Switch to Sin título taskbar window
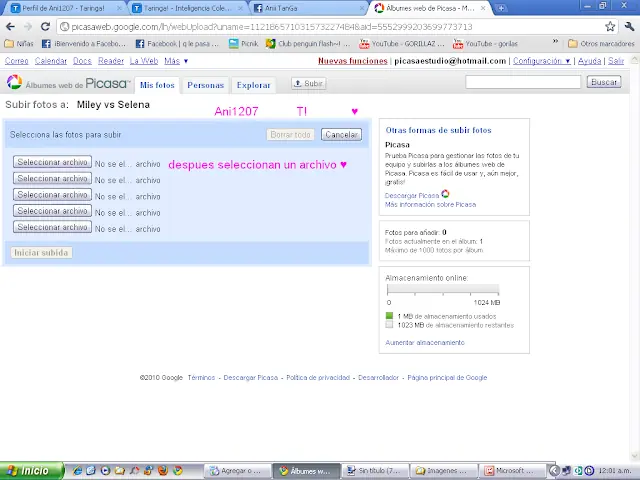 click(376, 471)
